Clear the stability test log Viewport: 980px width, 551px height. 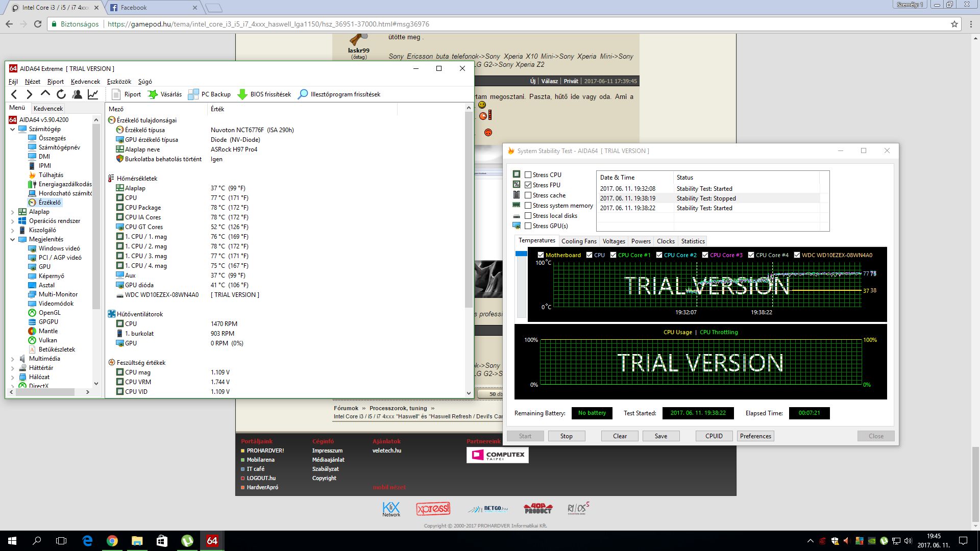pyautogui.click(x=620, y=436)
